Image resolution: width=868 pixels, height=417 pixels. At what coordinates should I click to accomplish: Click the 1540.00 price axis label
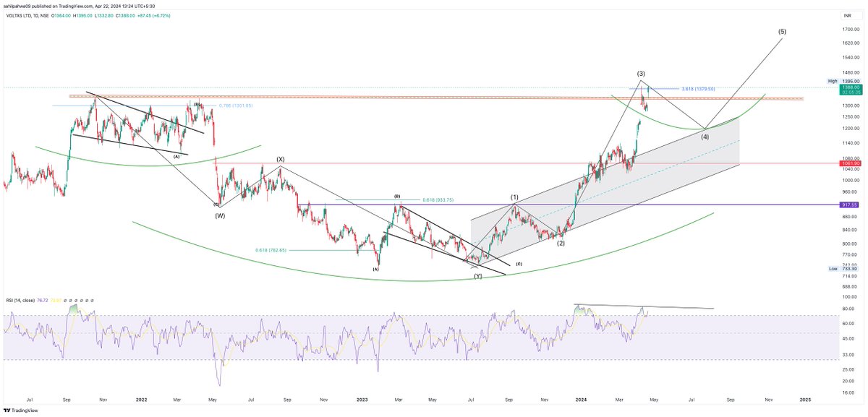pyautogui.click(x=849, y=56)
